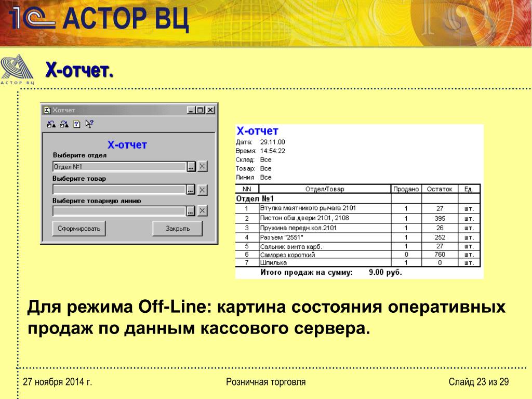Clear the 'Выберите отдел' field with its X button
Viewport: 532px width, 399px height.
202,166
